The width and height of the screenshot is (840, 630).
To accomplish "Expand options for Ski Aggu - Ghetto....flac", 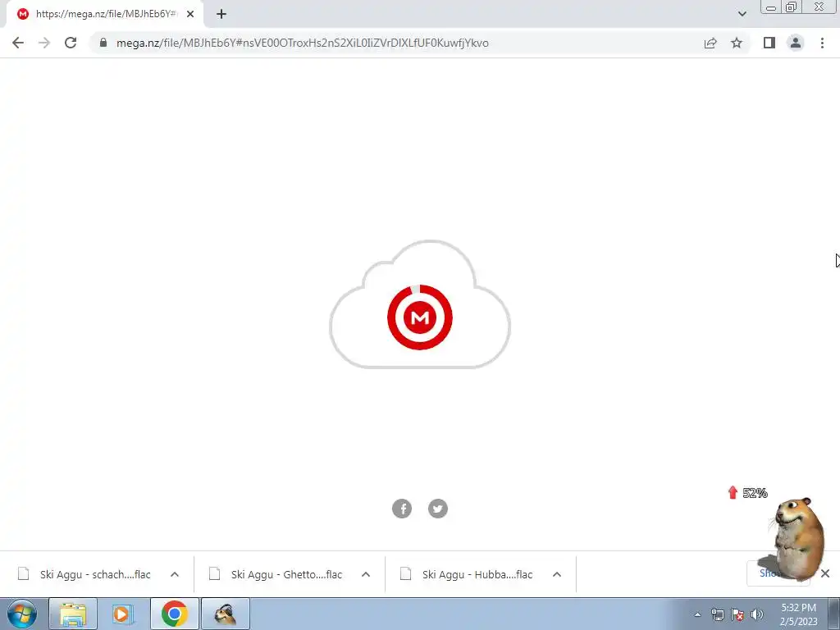I will coord(366,574).
